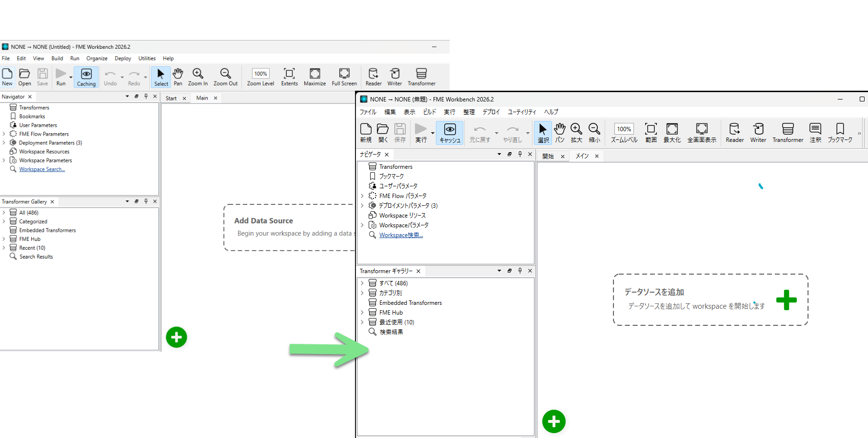Image resolution: width=868 pixels, height=438 pixels.
Task: Expand すべて (486) in Japanese gallery
Action: (x=362, y=283)
